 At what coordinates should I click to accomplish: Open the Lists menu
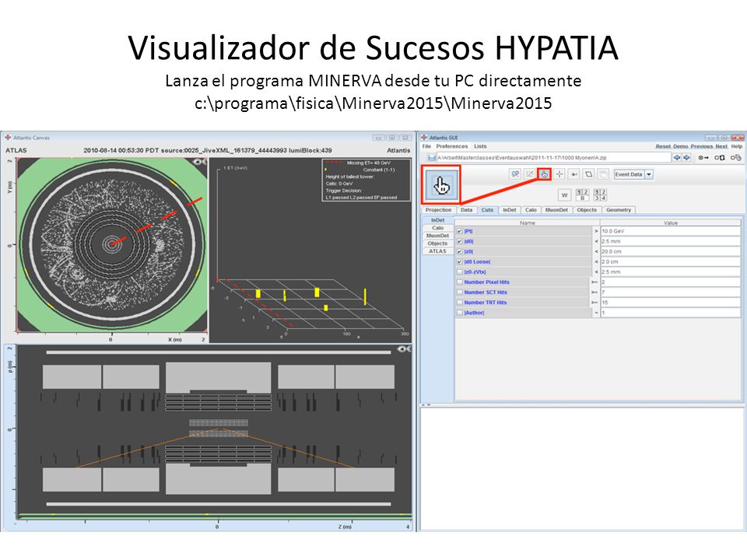(x=480, y=146)
